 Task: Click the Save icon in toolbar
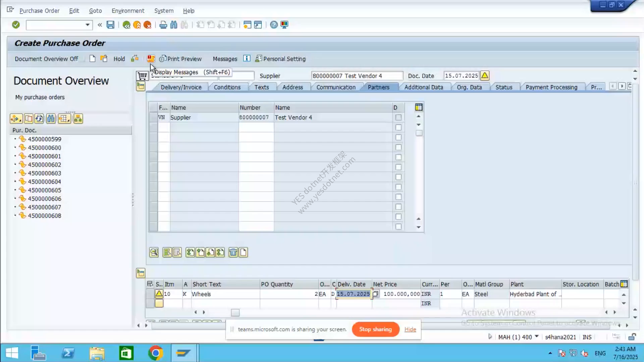pyautogui.click(x=110, y=25)
